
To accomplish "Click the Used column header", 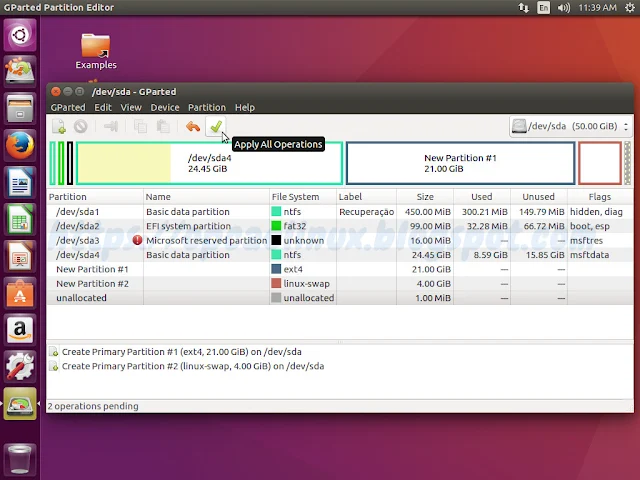I will click(482, 197).
